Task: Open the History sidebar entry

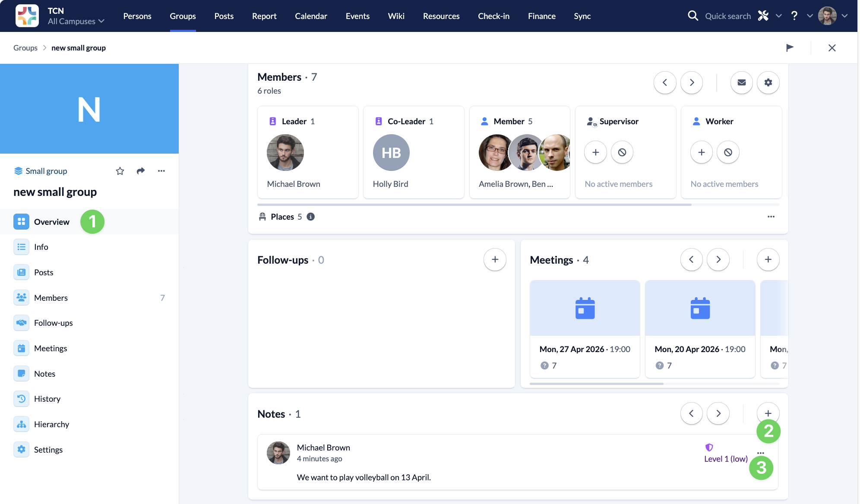Action: (x=89, y=399)
